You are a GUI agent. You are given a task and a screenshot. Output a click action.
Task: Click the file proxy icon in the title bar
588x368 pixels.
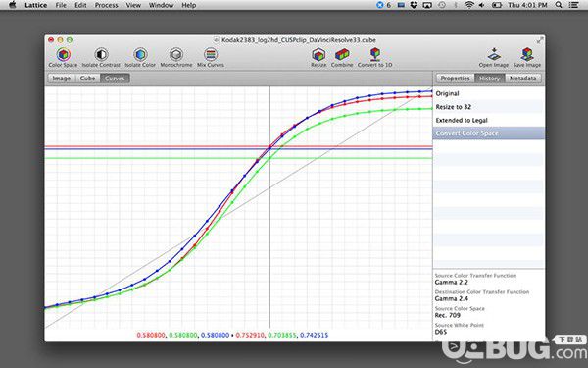coord(216,40)
